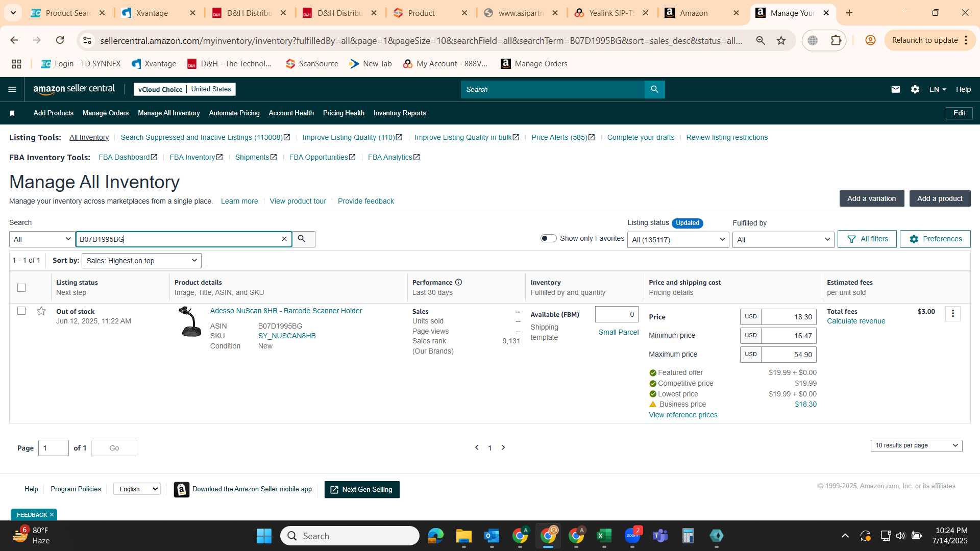Toggle Show only Favorites switch
The height and width of the screenshot is (551, 980).
point(548,238)
